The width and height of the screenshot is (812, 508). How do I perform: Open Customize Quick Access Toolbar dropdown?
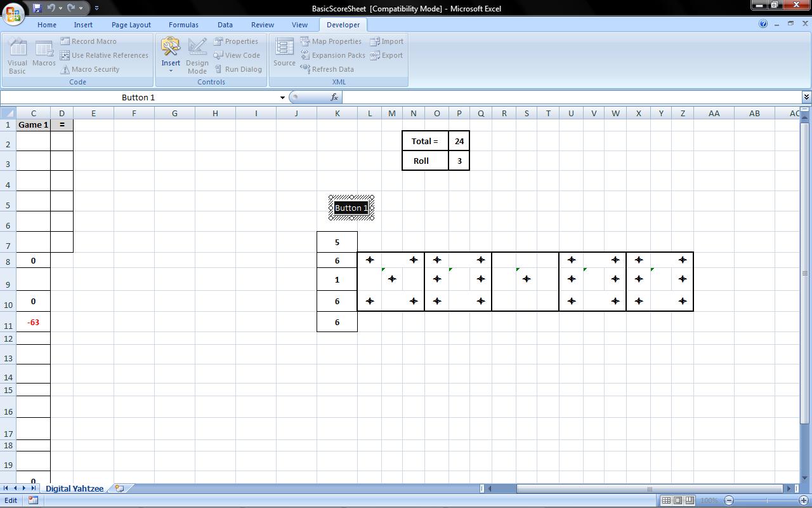96,8
